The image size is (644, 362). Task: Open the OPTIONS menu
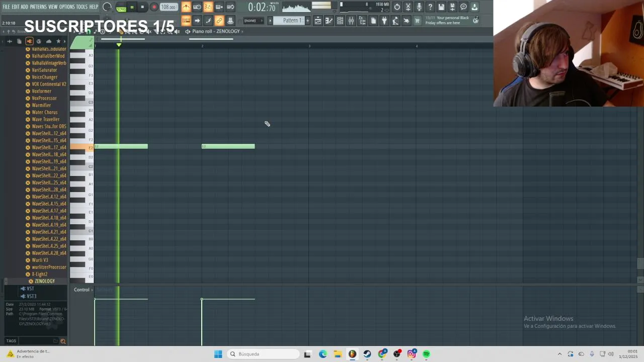pyautogui.click(x=67, y=7)
